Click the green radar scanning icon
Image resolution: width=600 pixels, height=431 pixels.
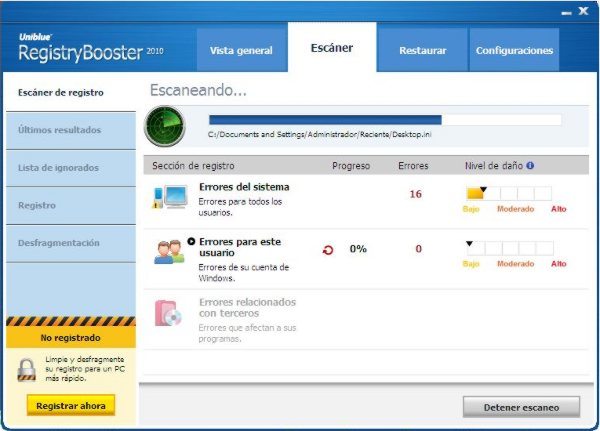[x=165, y=126]
